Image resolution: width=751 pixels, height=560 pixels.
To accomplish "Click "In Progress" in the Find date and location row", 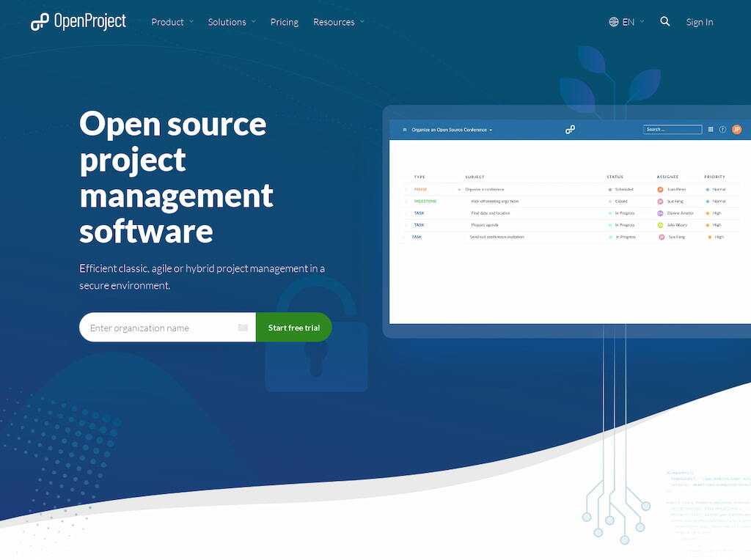I will click(625, 213).
